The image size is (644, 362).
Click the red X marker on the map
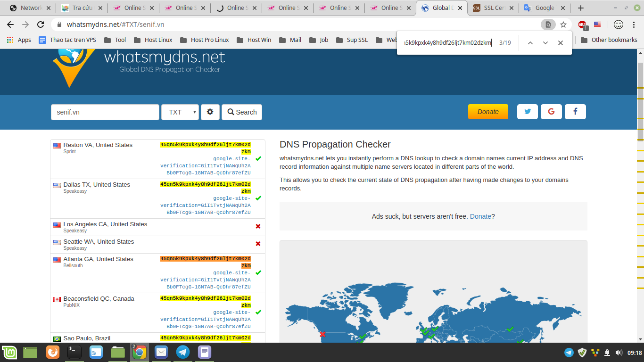click(322, 334)
